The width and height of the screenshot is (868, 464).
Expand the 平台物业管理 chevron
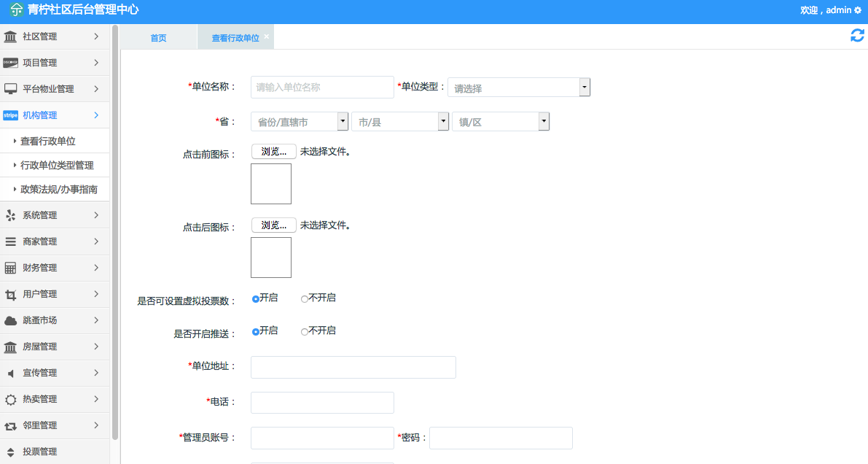tap(96, 89)
